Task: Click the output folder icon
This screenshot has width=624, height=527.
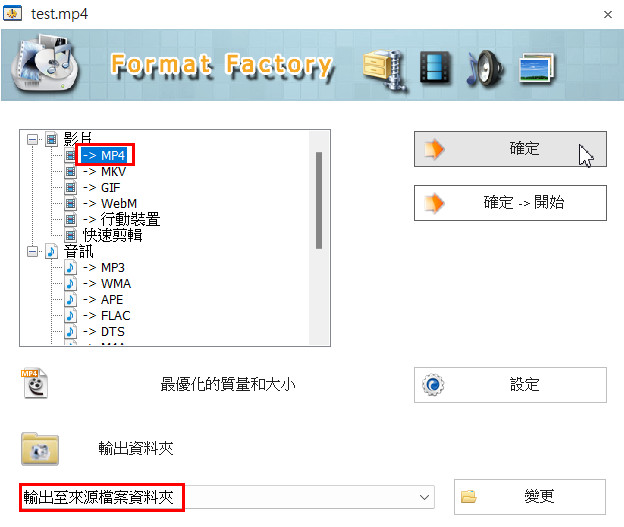Action: [40, 449]
